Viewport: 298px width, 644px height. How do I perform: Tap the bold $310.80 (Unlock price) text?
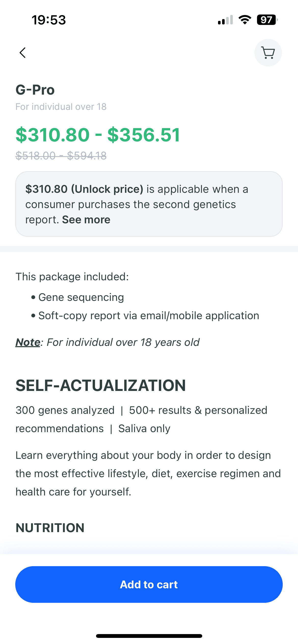(x=84, y=189)
